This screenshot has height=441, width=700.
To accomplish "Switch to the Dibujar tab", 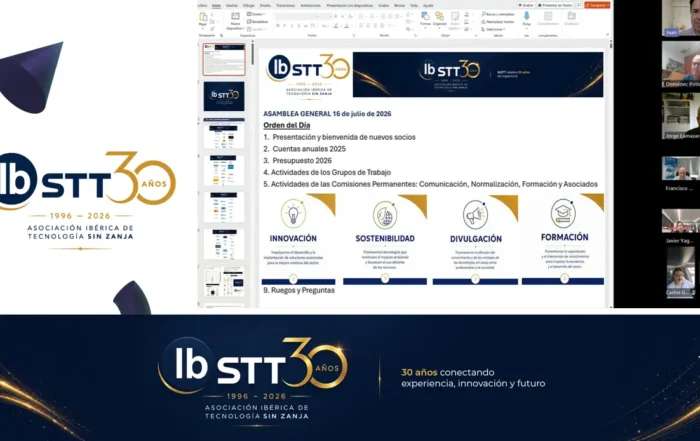I will 249,5.
